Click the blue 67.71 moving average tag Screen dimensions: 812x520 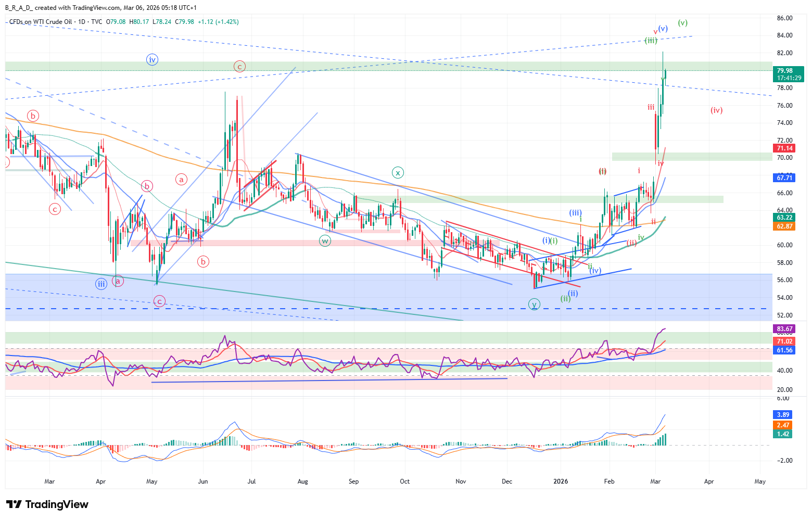tap(784, 178)
